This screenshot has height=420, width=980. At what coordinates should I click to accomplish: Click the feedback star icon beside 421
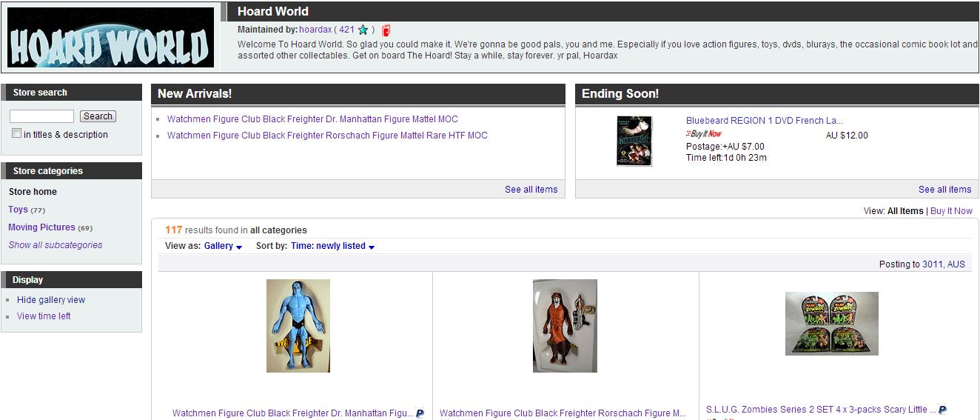click(x=363, y=30)
